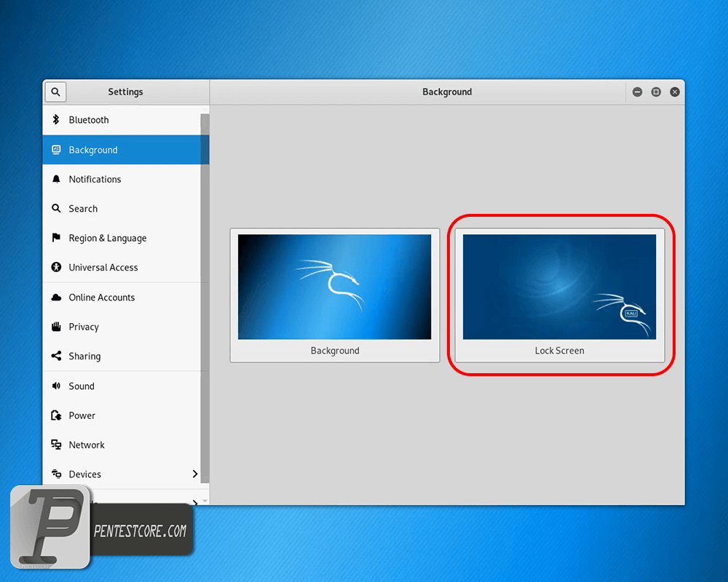
Task: Click the Power battery icon
Action: point(56,415)
